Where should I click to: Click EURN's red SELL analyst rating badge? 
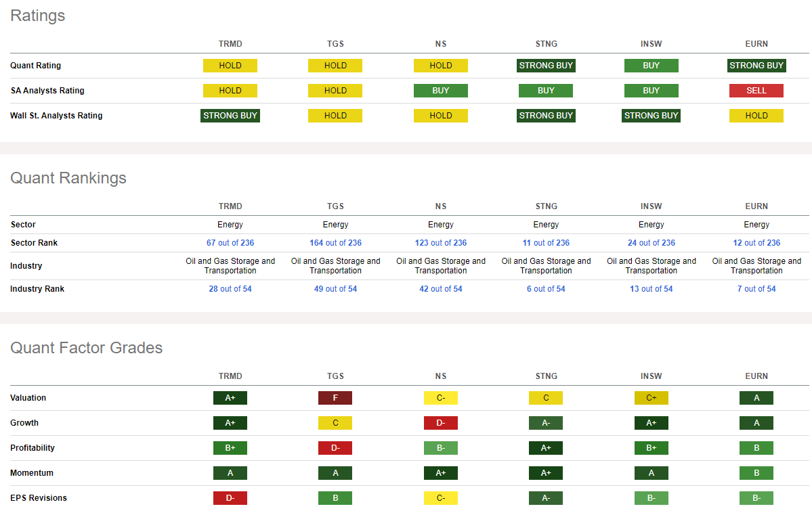756,91
